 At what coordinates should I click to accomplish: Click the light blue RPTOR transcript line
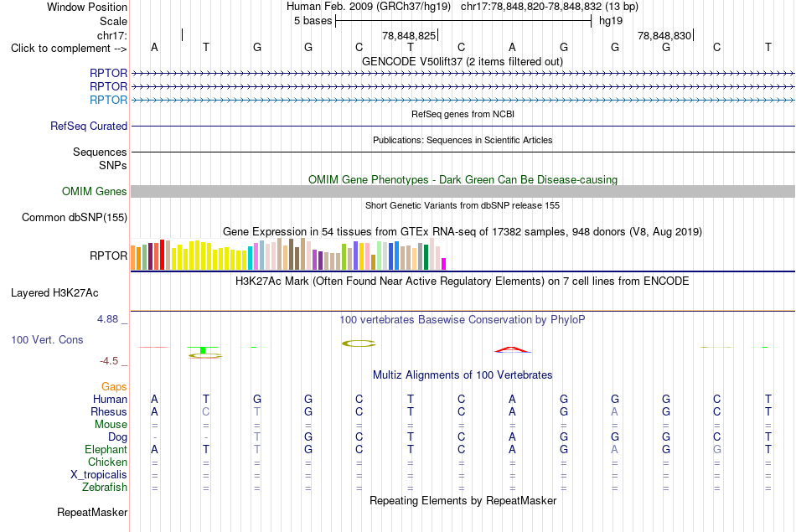pyautogui.click(x=463, y=100)
